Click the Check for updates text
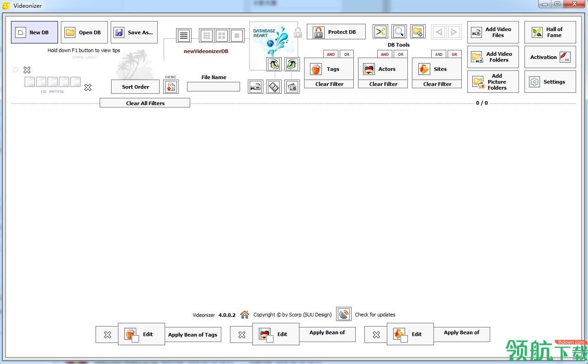The height and width of the screenshot is (364, 588). [x=375, y=315]
